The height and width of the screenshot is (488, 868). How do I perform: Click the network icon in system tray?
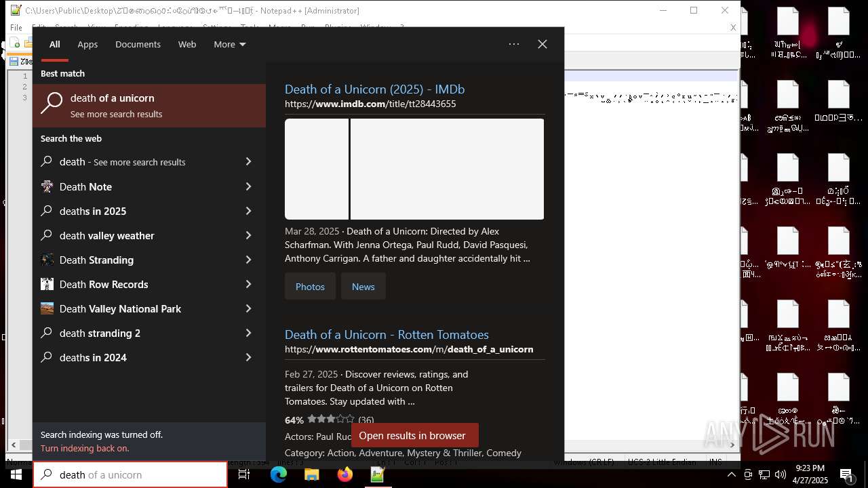point(764,474)
